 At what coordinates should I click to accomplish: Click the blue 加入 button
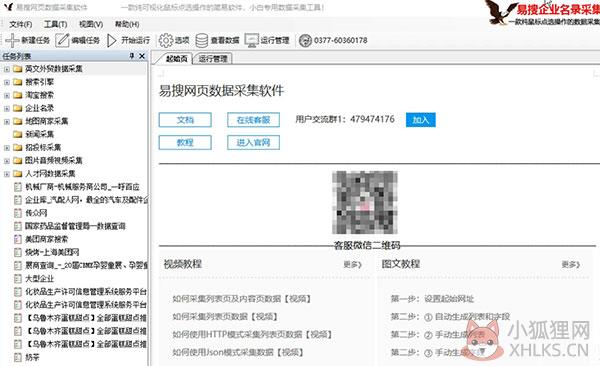pos(421,120)
